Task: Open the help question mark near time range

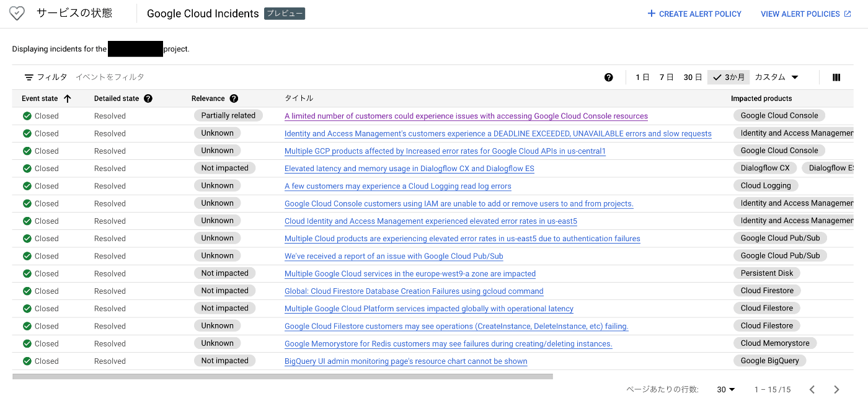Action: [608, 77]
